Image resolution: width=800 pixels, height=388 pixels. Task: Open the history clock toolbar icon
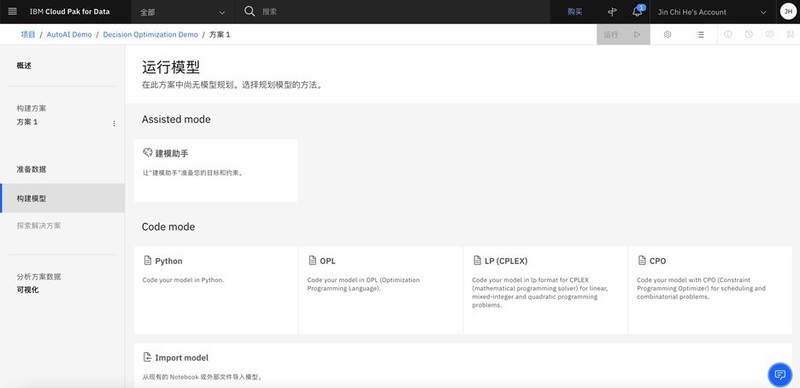[749, 35]
